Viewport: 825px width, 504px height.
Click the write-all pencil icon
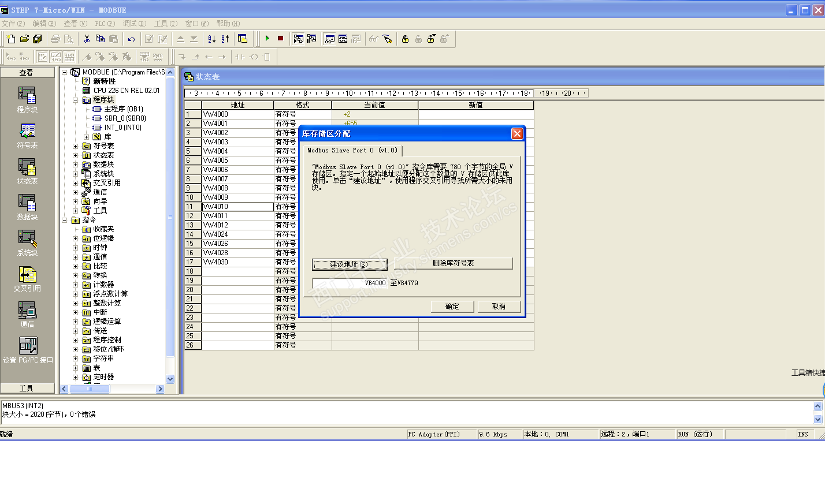click(387, 39)
